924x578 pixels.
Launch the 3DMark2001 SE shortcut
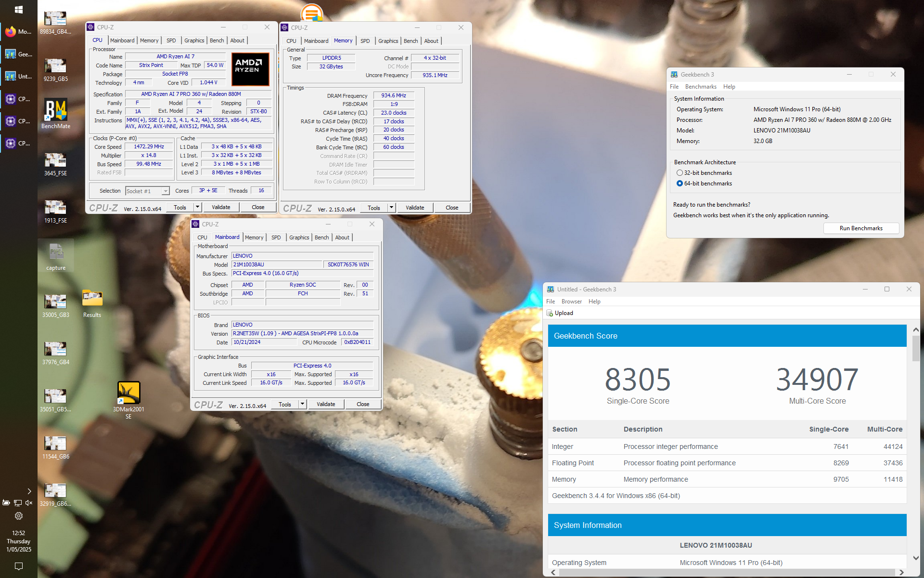(x=128, y=400)
